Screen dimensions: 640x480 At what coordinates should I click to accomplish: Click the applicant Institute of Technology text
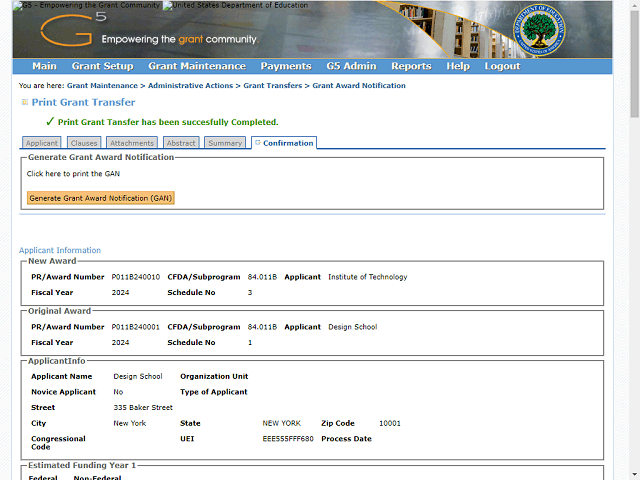[368, 277]
